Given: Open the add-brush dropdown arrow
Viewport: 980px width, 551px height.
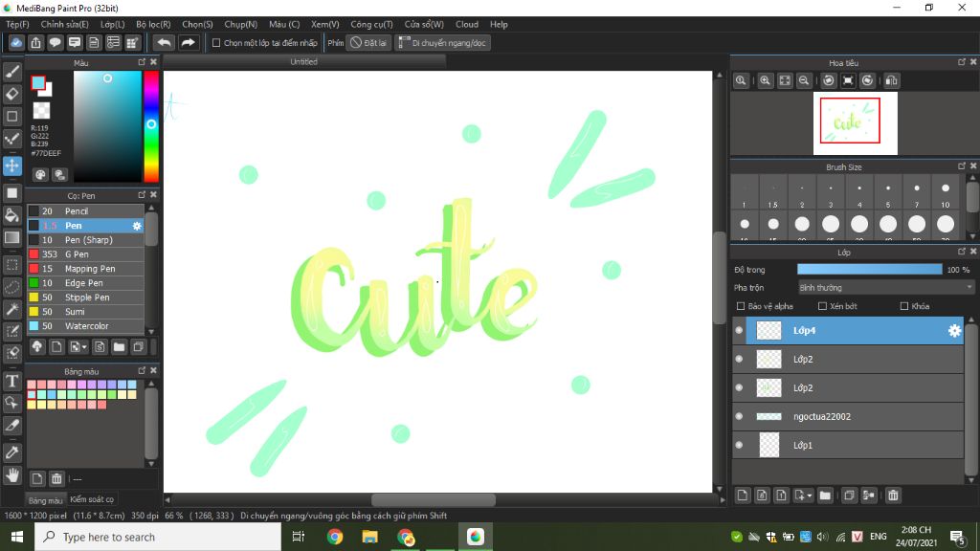Looking at the screenshot, I should [x=84, y=346].
